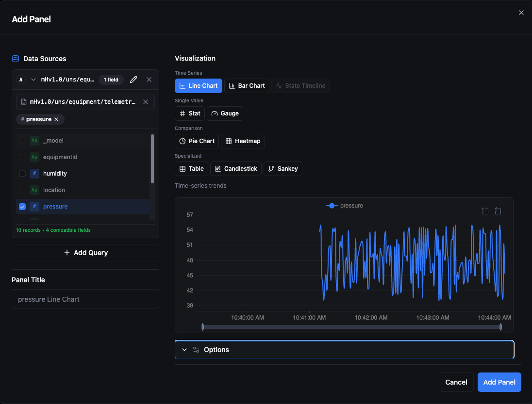Select the Heatmap visualization
Viewport: 532px width, 404px height.
click(243, 141)
